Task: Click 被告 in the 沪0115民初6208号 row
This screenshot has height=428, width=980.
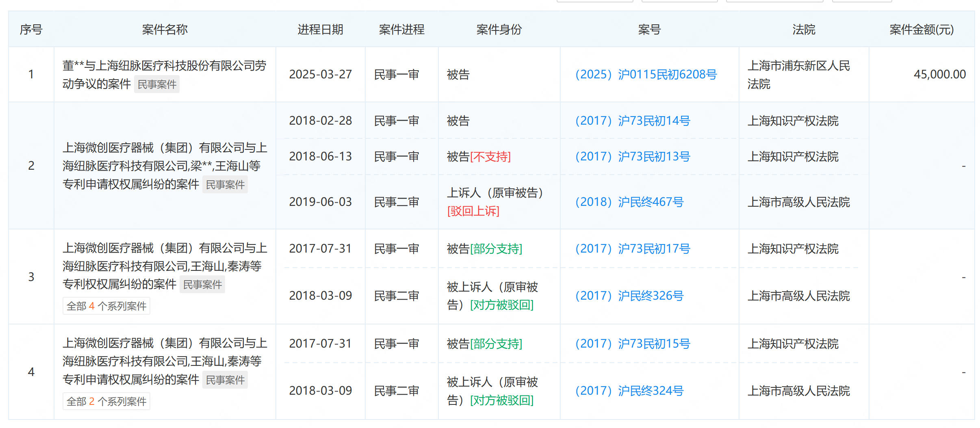Action: (458, 74)
